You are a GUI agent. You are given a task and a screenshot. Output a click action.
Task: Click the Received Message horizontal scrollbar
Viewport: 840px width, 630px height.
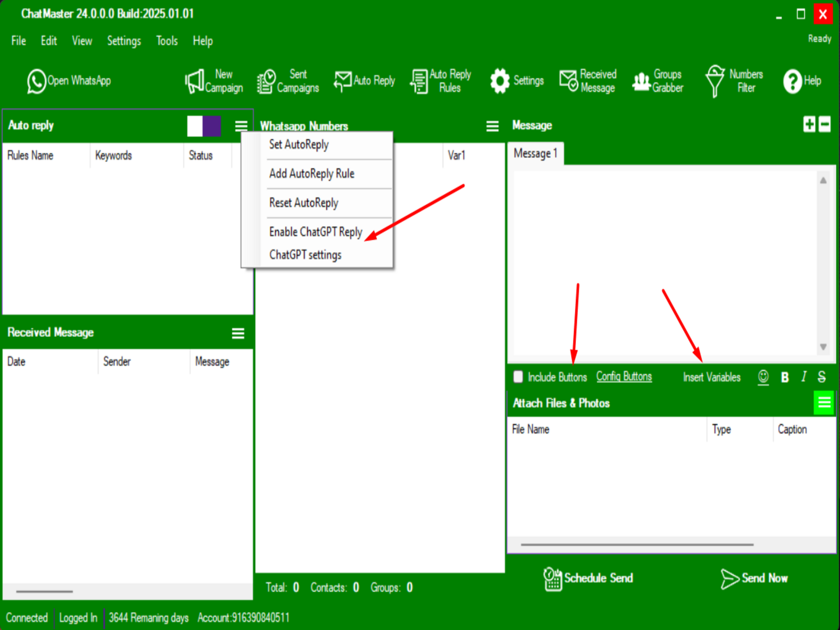pyautogui.click(x=45, y=592)
